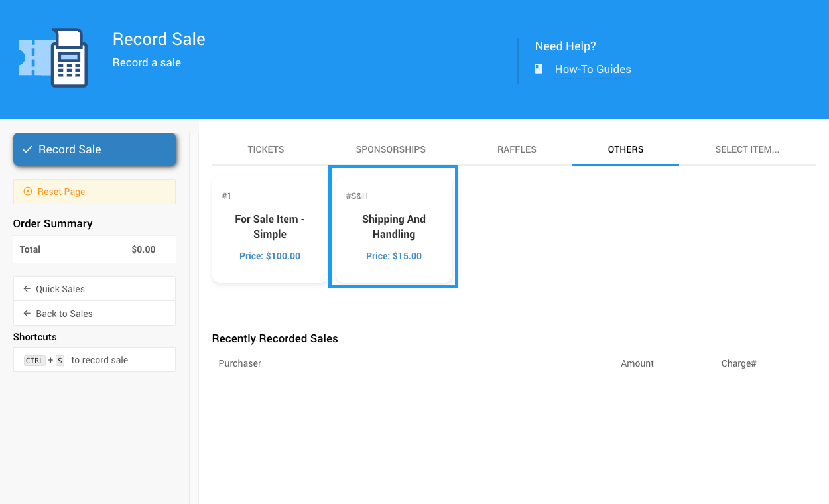Click the Charge# column header
829x504 pixels.
pyautogui.click(x=738, y=363)
